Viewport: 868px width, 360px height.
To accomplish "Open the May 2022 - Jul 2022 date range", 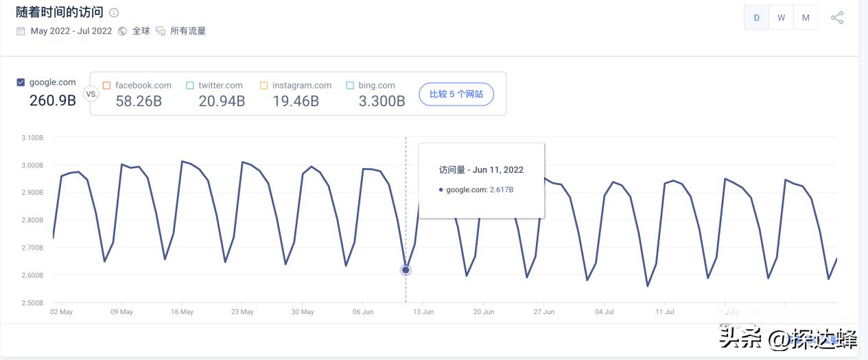I will tap(71, 31).
